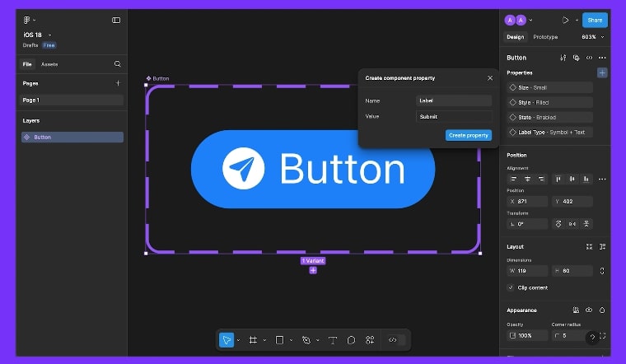The height and width of the screenshot is (364, 626).
Task: Click the blend mode drop icon
Action: (x=602, y=310)
